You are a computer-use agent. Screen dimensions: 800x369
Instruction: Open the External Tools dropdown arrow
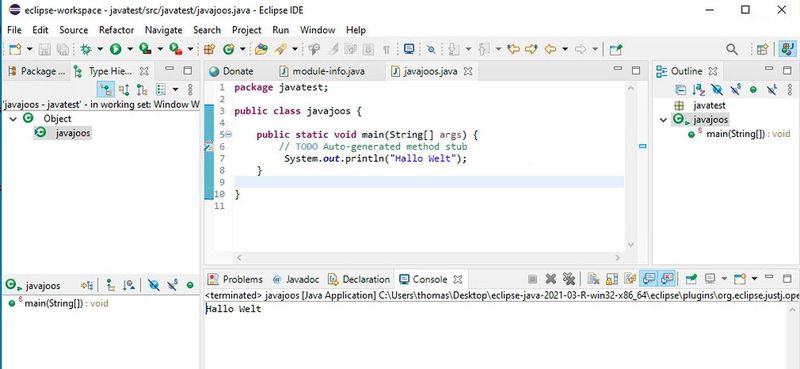coord(190,49)
